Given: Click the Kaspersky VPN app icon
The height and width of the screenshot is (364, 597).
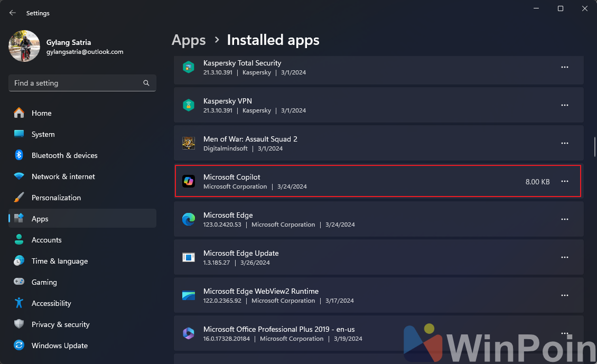Looking at the screenshot, I should tap(189, 105).
